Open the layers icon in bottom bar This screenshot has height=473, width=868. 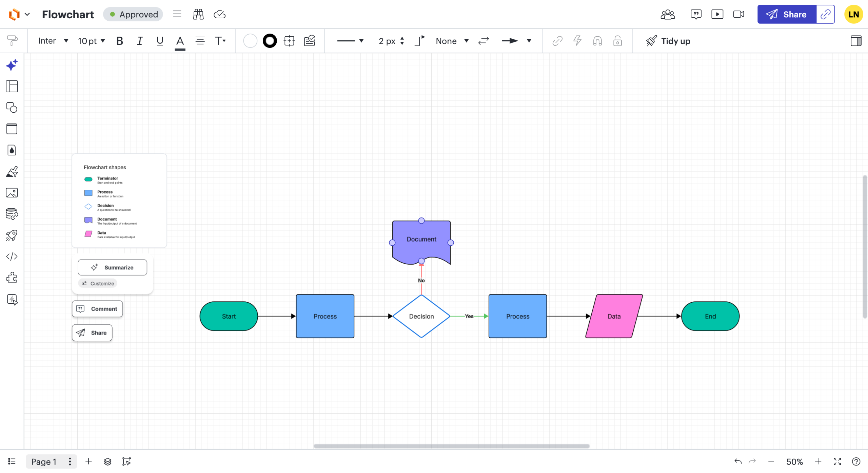107,461
